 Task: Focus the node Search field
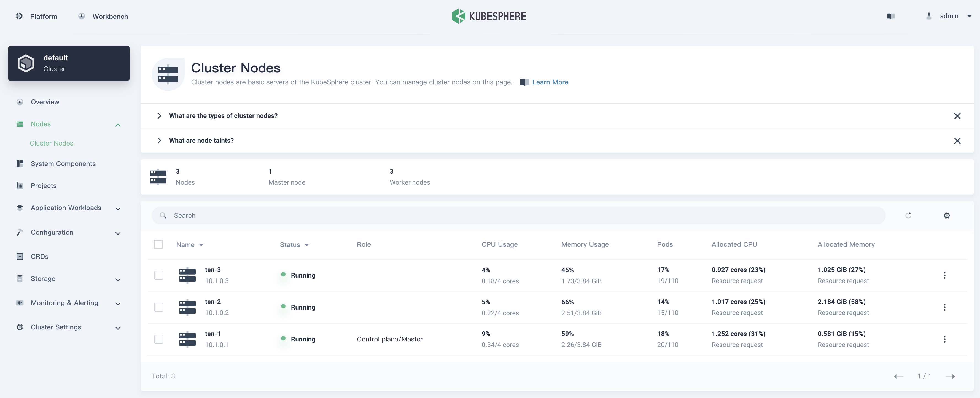click(x=518, y=215)
